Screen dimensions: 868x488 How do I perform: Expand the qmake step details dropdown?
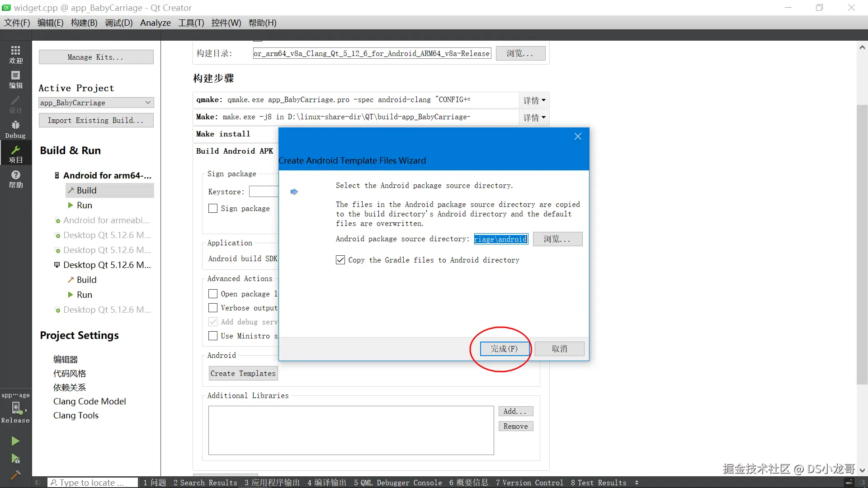coord(534,100)
